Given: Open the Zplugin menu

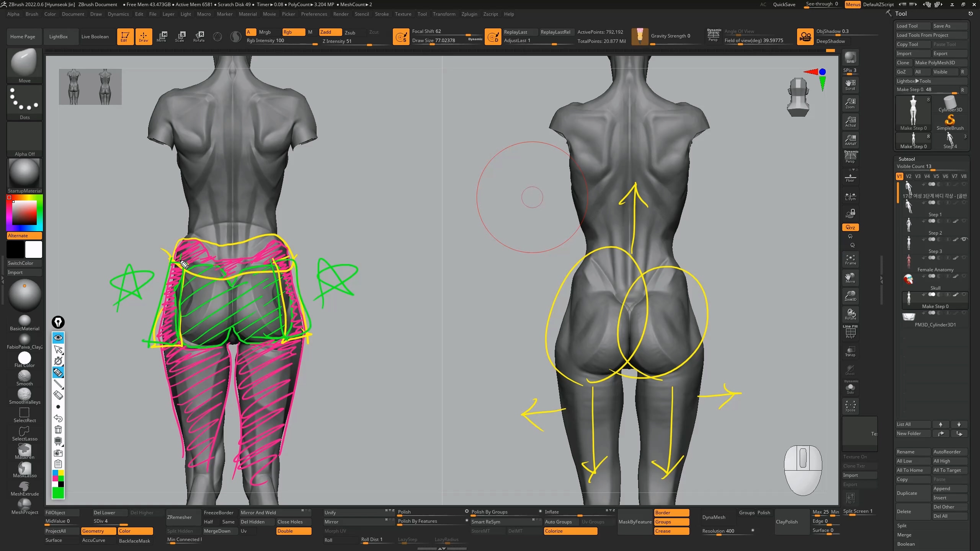Looking at the screenshot, I should 469,14.
